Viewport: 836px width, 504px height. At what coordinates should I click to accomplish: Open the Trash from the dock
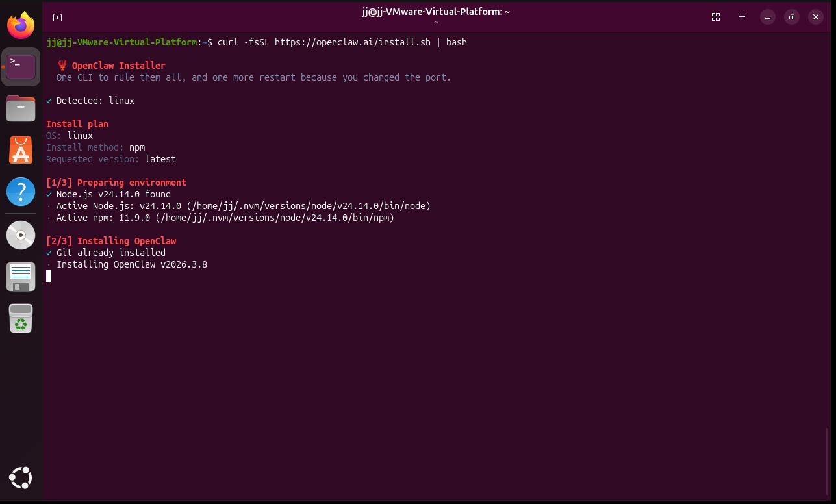(21, 318)
